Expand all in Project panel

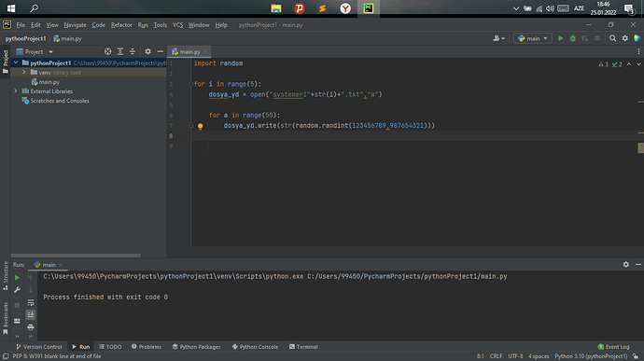[119, 51]
